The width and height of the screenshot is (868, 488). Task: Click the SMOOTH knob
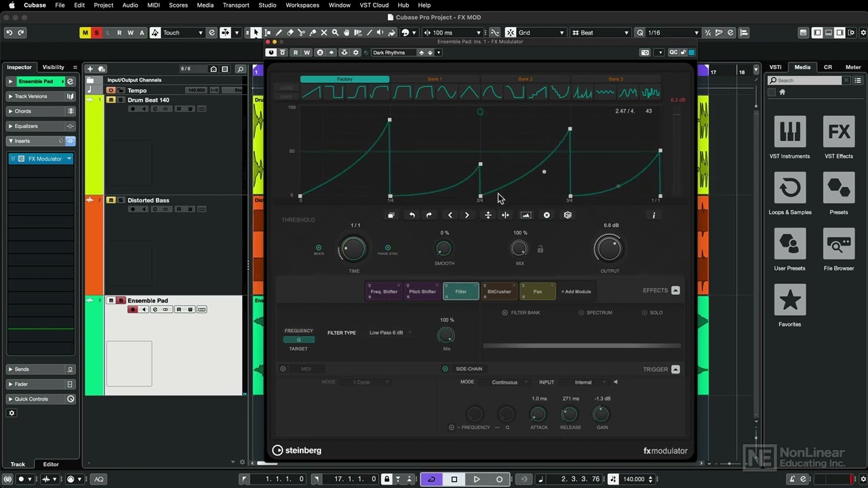coord(444,248)
